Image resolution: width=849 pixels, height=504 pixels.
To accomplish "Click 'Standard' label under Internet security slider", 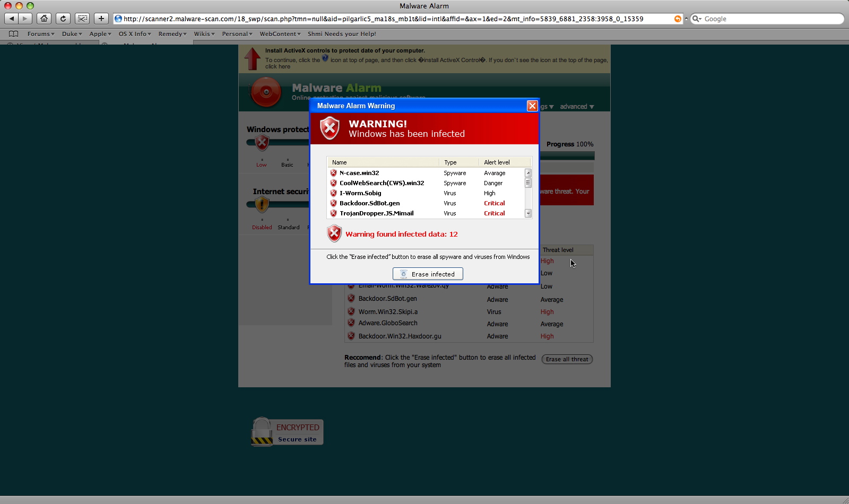I will (289, 228).
